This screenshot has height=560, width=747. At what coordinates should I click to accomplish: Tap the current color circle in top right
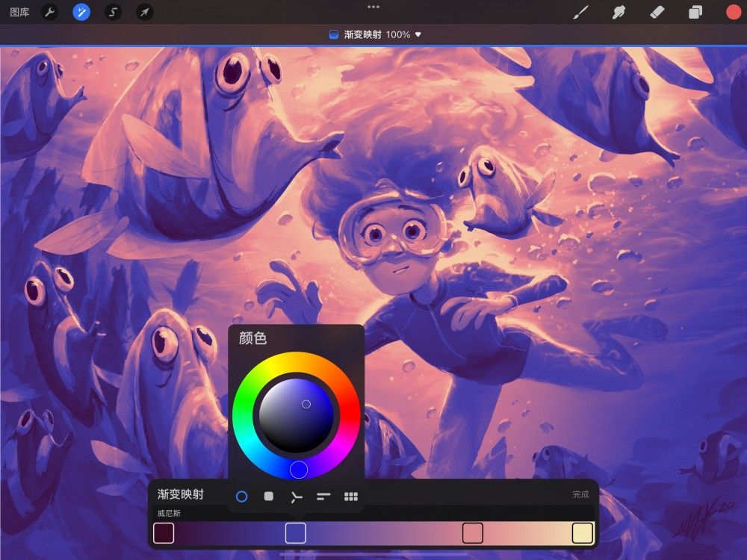click(x=731, y=11)
